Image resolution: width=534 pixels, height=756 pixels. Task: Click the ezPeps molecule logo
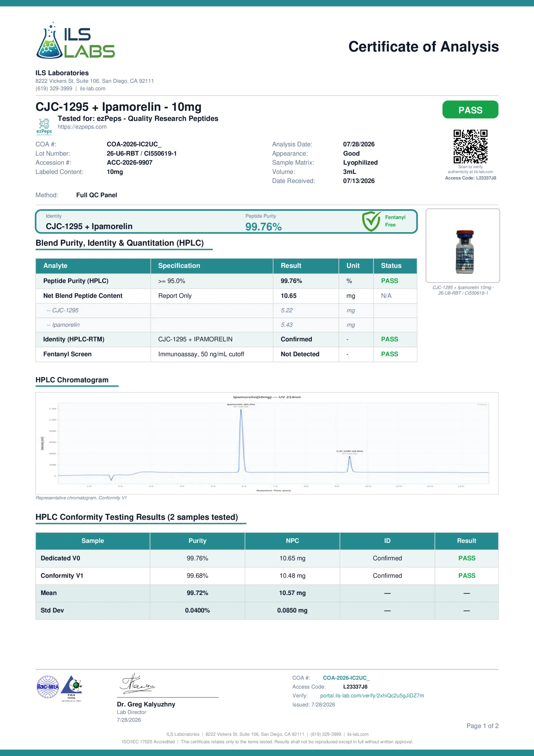[x=44, y=127]
